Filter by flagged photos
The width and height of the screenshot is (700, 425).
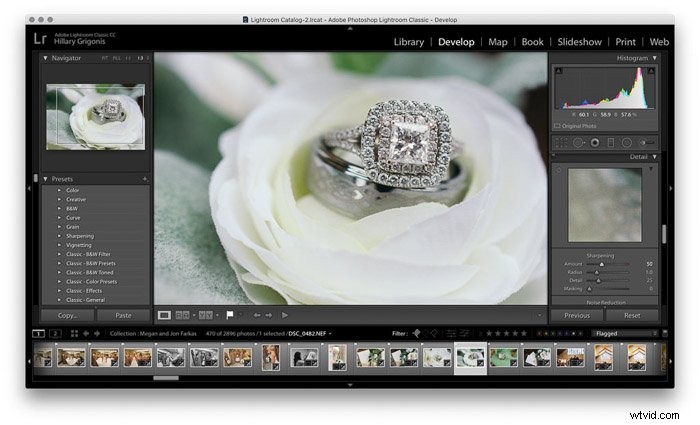[416, 333]
